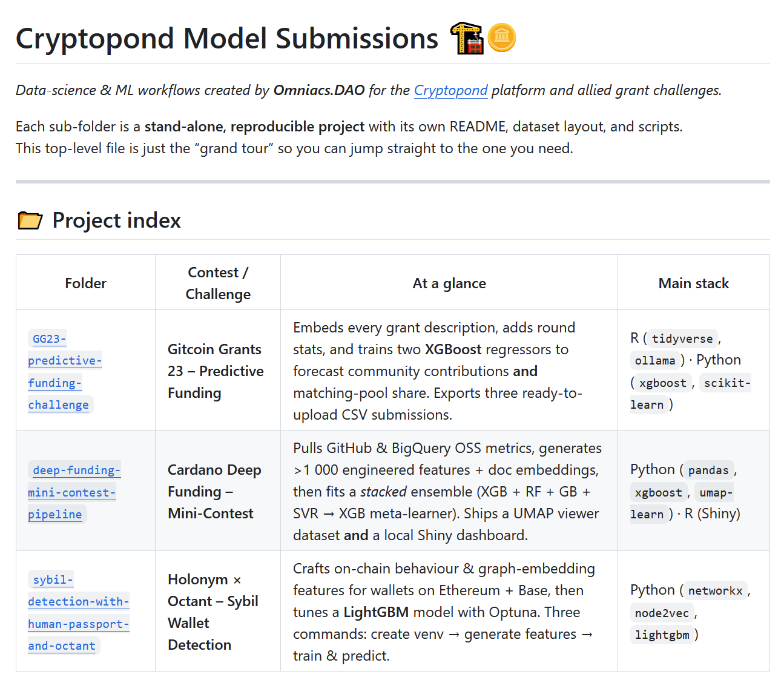The image size is (784, 680).
Task: Open the Cryptopond platform link
Action: coord(450,90)
